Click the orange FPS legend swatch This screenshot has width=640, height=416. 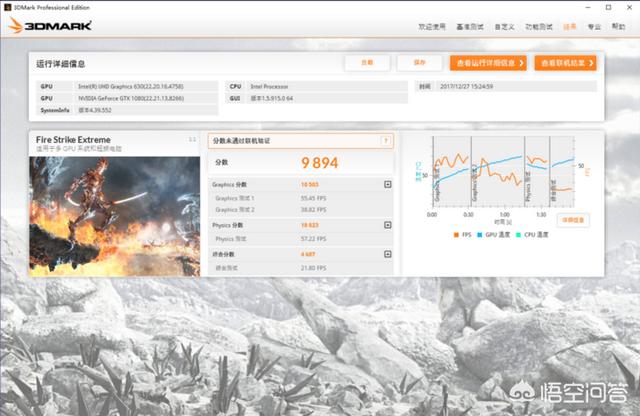(x=456, y=235)
